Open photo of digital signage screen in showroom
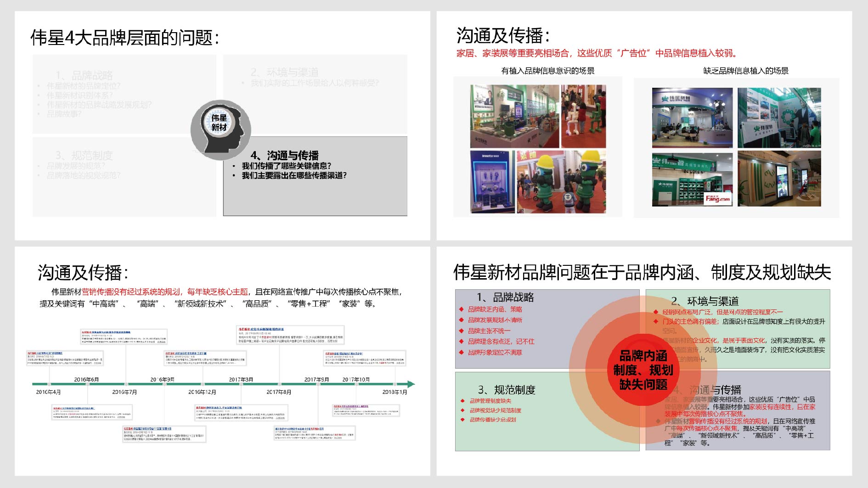The image size is (868, 488). (779, 179)
